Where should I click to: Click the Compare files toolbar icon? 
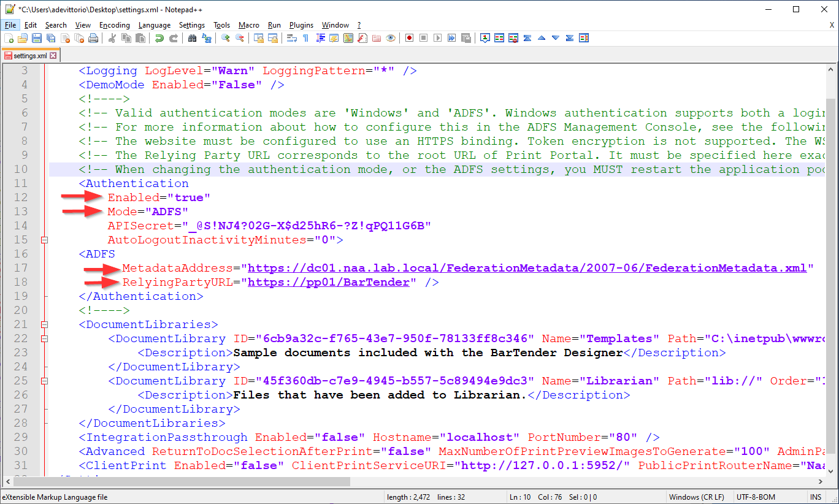pyautogui.click(x=499, y=38)
